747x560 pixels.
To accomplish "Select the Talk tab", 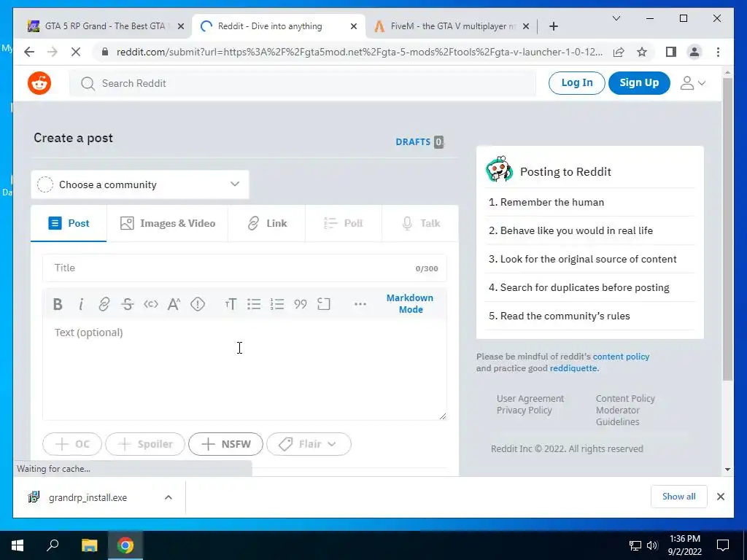I will click(x=420, y=223).
